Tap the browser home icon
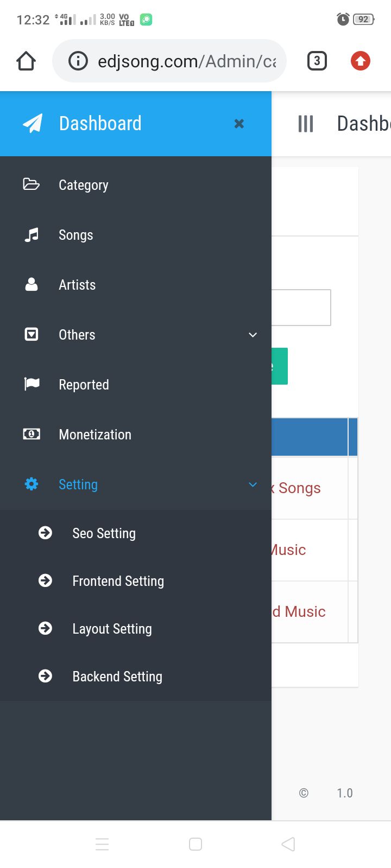The height and width of the screenshot is (868, 391). point(26,61)
